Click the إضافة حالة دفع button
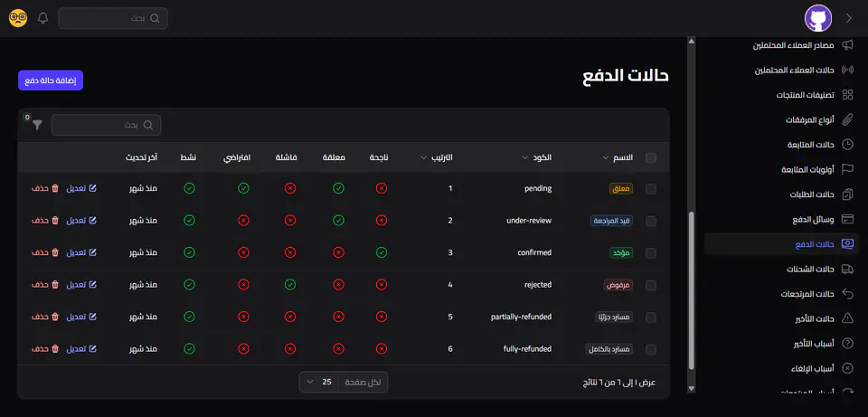This screenshot has width=868, height=417. [51, 81]
